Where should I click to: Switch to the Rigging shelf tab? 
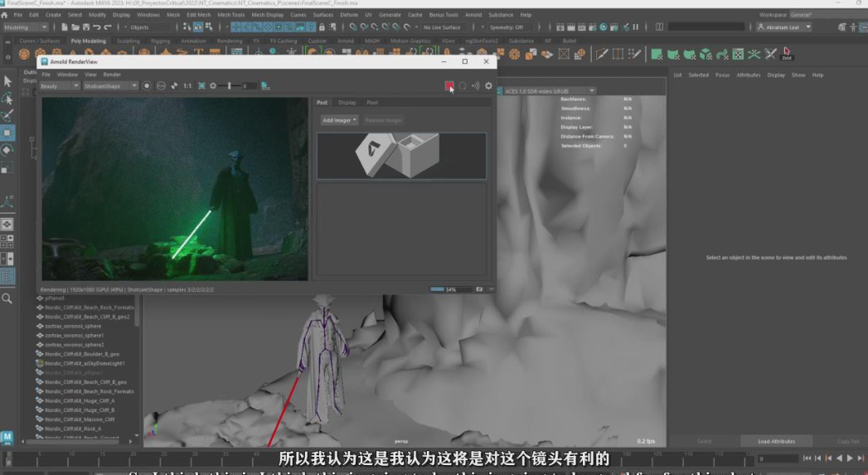160,41
